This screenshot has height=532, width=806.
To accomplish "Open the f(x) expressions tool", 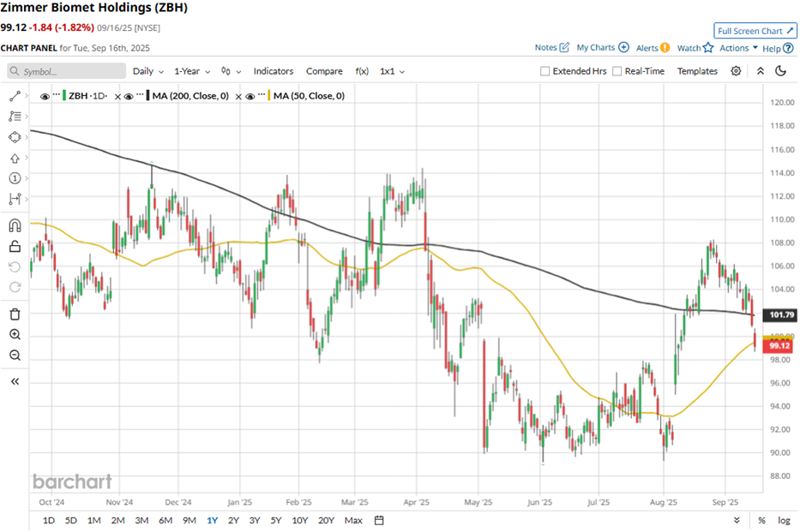I will coord(362,71).
